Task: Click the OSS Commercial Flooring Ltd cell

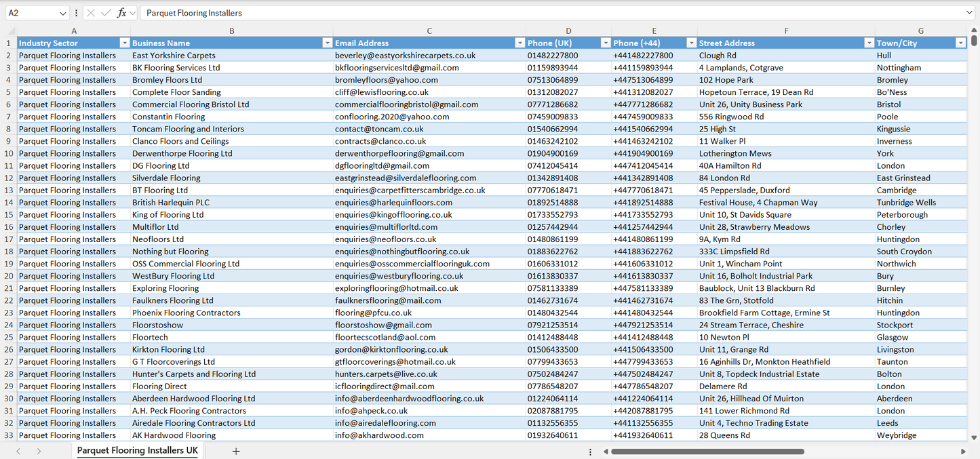Action: [x=232, y=264]
